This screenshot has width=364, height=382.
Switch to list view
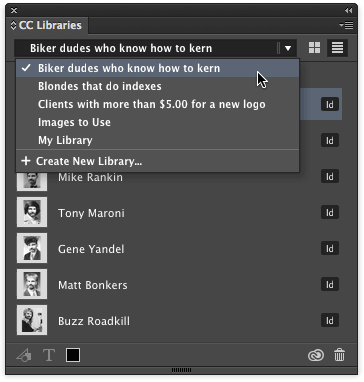[337, 48]
